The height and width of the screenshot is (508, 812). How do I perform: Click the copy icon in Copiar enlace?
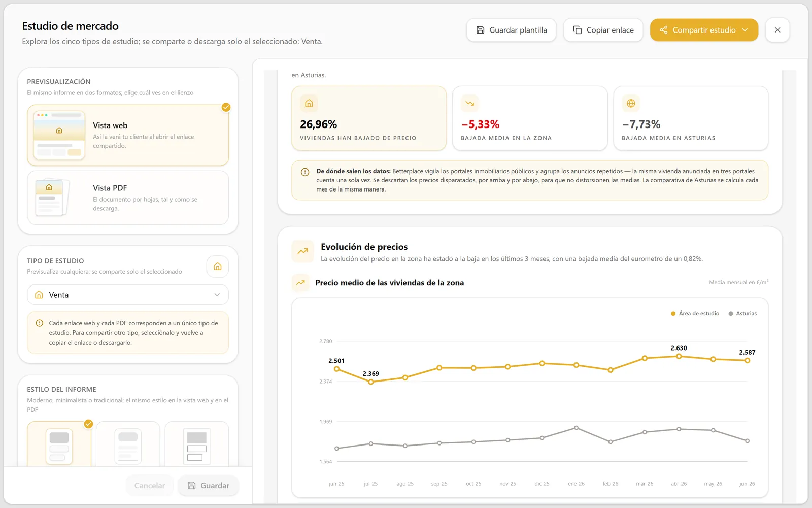coord(578,30)
